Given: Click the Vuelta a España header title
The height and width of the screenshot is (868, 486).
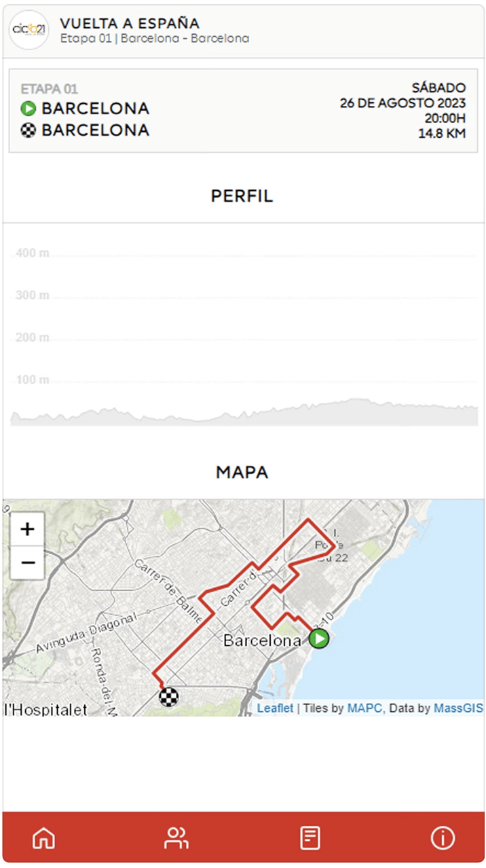Looking at the screenshot, I should tap(130, 24).
